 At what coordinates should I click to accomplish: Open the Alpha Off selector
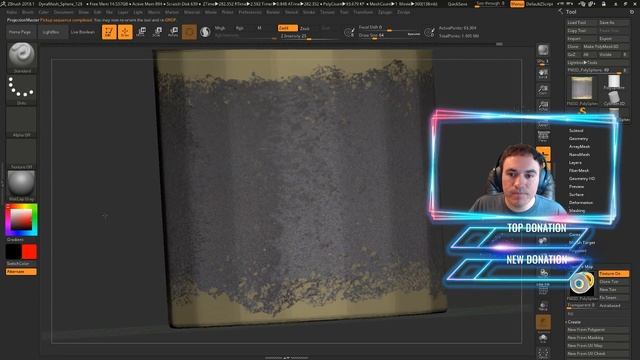22,122
